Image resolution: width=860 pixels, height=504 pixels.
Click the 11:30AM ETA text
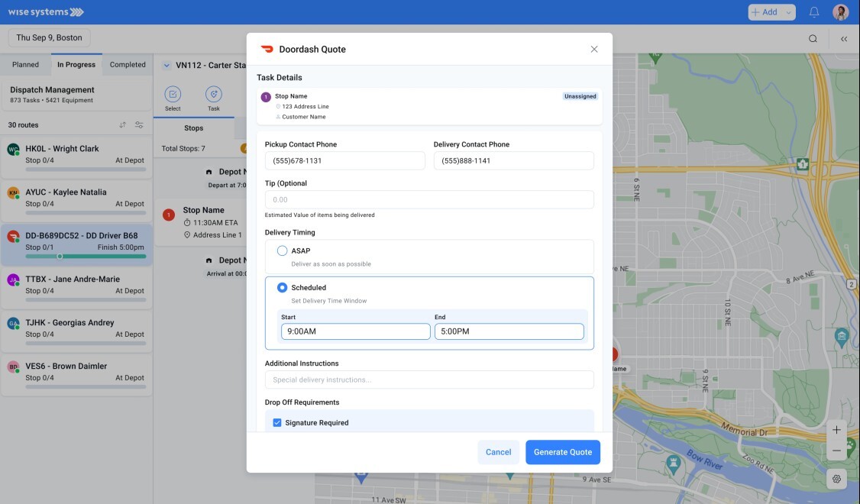[x=215, y=223]
